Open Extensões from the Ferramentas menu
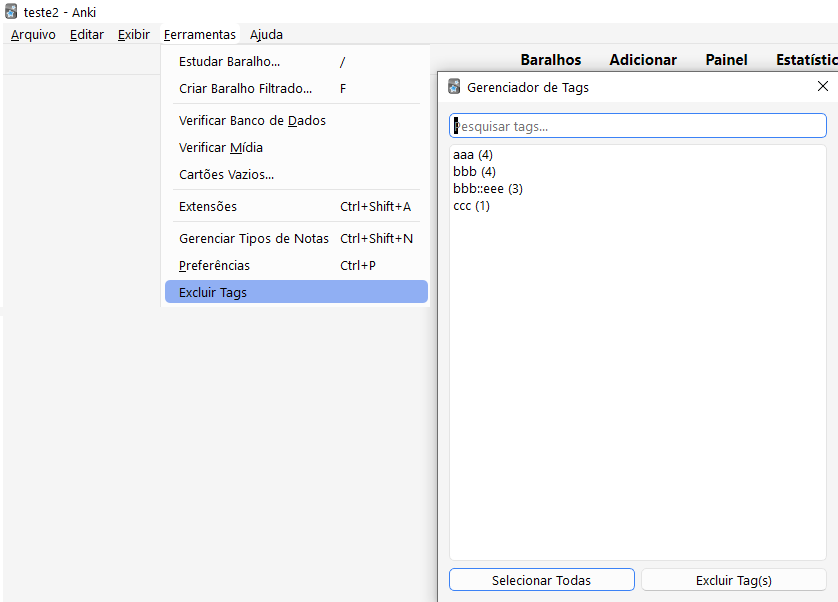Image resolution: width=838 pixels, height=602 pixels. tap(208, 207)
